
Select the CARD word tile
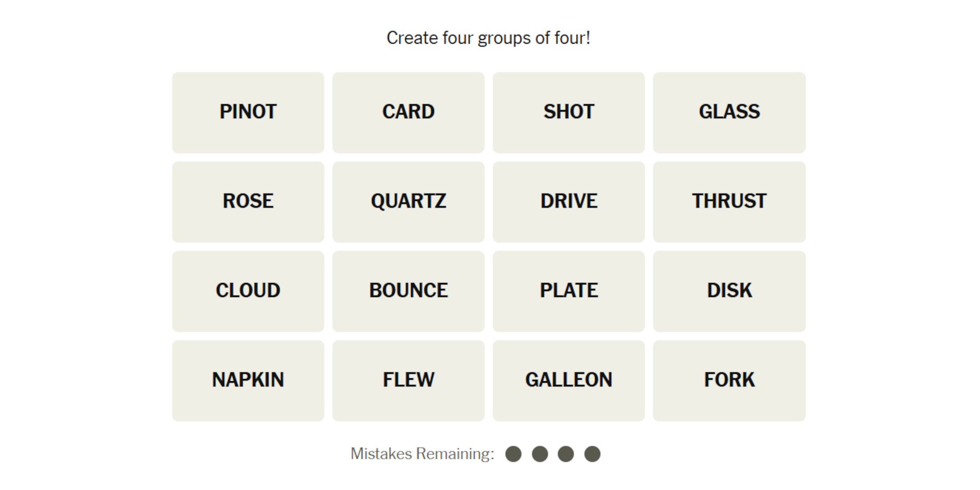point(408,112)
